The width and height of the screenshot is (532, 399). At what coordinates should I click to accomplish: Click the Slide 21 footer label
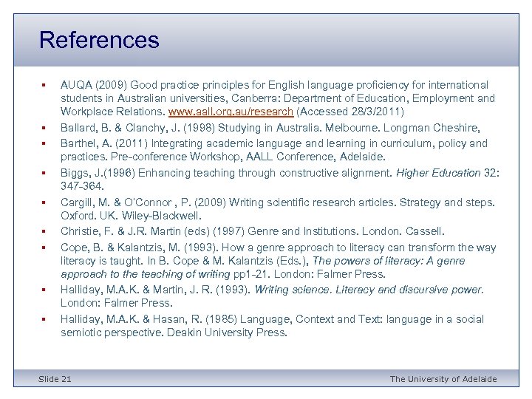tap(55, 379)
